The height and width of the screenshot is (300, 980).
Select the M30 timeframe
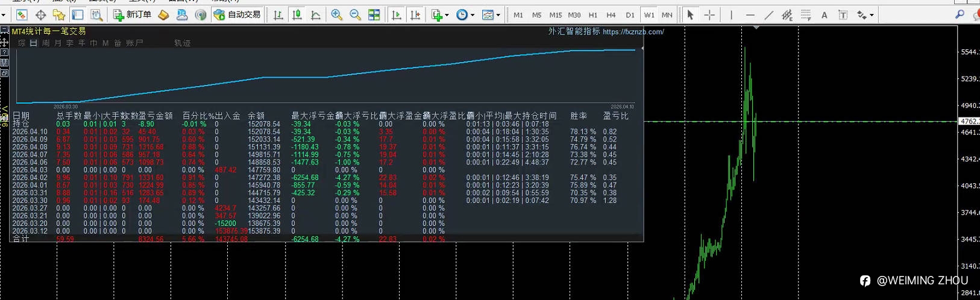pos(574,15)
